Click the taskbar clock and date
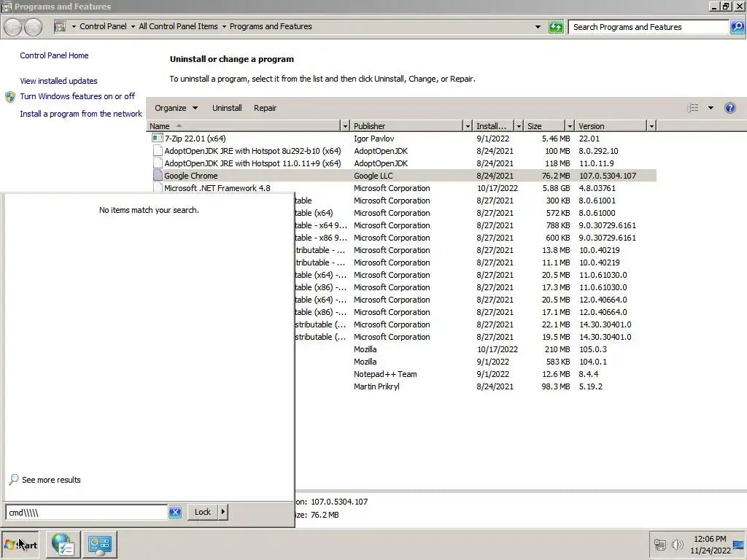The image size is (747, 560). click(x=710, y=544)
